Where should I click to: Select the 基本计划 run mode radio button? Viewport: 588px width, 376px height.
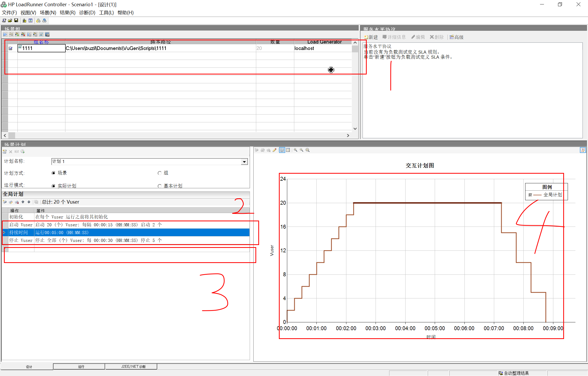(x=160, y=186)
